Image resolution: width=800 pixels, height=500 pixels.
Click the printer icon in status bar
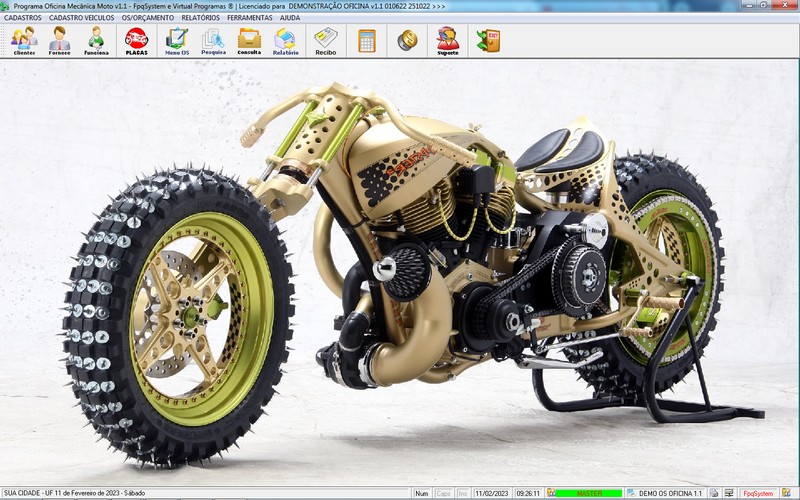click(714, 493)
